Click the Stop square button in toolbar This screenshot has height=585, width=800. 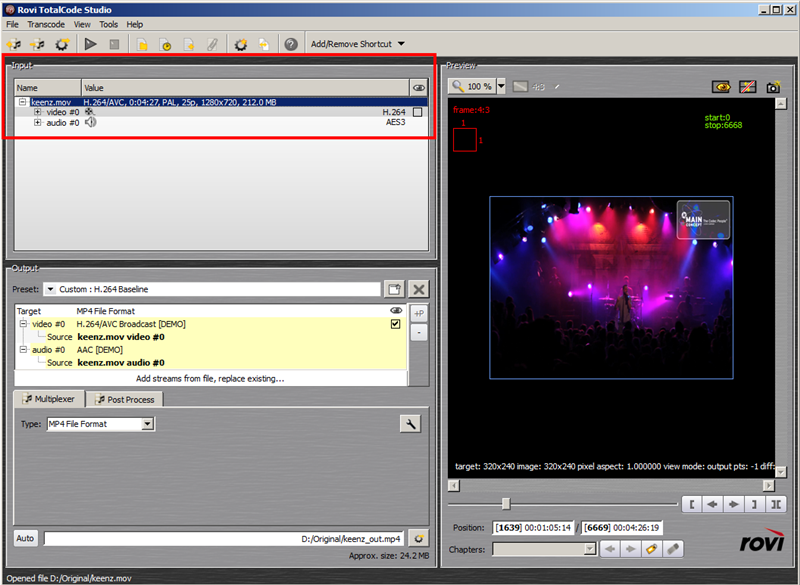pyautogui.click(x=114, y=44)
